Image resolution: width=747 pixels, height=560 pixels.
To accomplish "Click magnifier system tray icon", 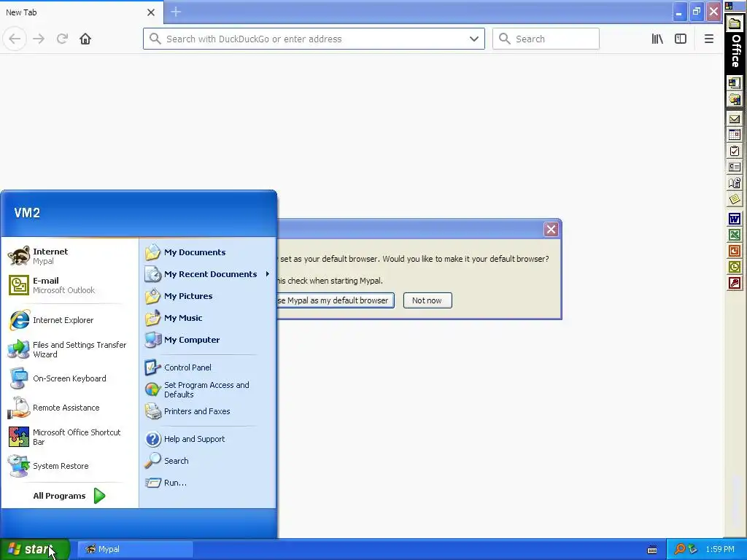I will tap(680, 550).
